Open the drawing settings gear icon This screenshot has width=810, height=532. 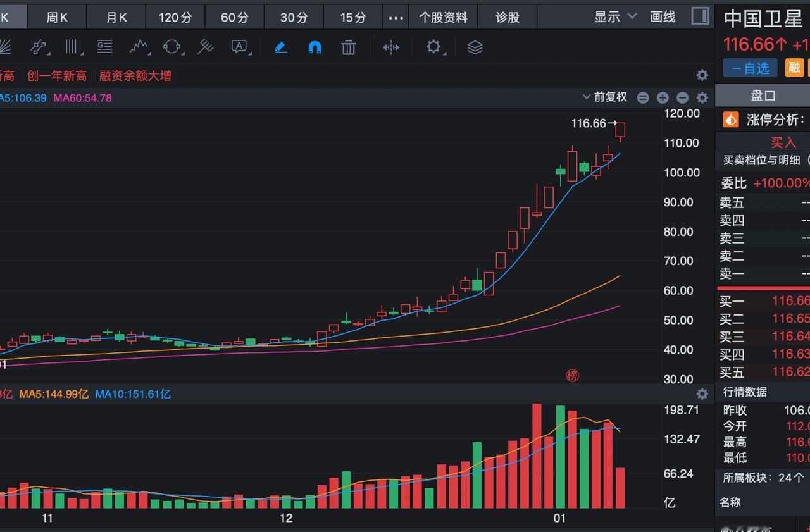432,47
